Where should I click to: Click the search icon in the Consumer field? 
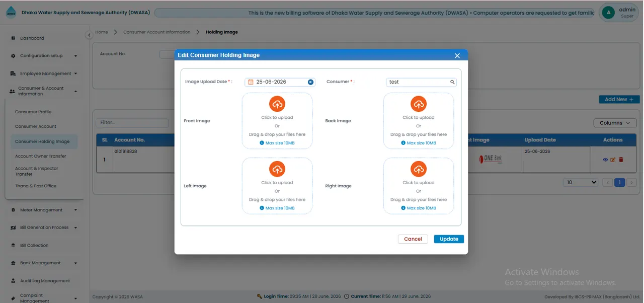[452, 82]
